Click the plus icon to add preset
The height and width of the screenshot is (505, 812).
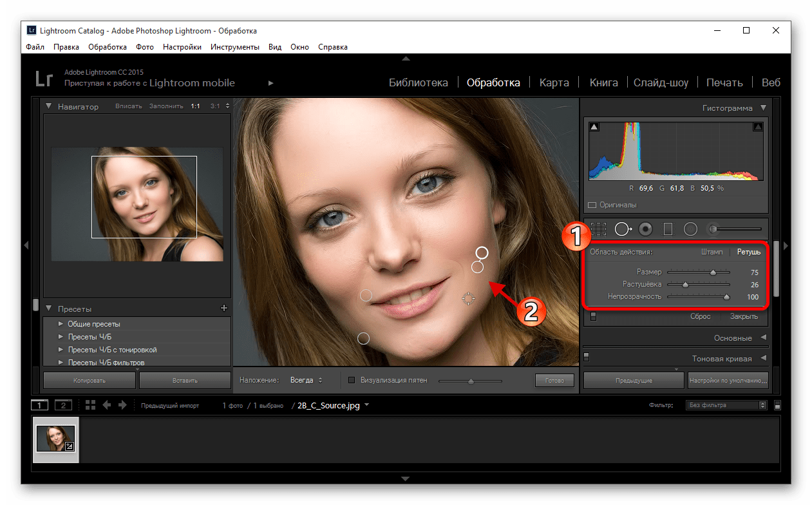(224, 309)
